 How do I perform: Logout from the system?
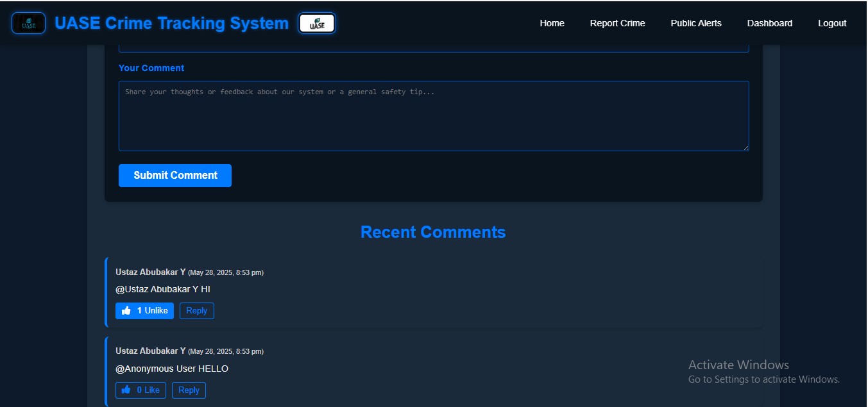pos(831,23)
